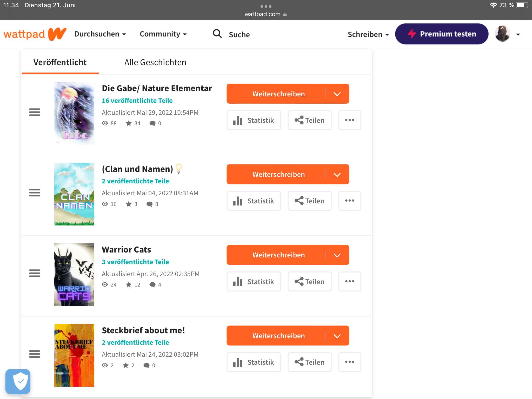Click Premium testen button
The width and height of the screenshot is (532, 399).
(x=442, y=34)
